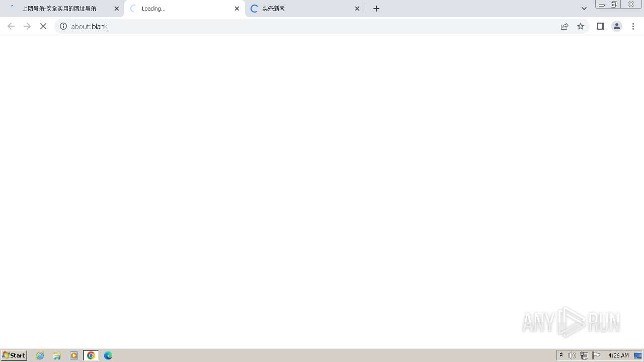Show desktop via taskbar corner icon
The width and height of the screenshot is (644, 362).
click(x=638, y=355)
